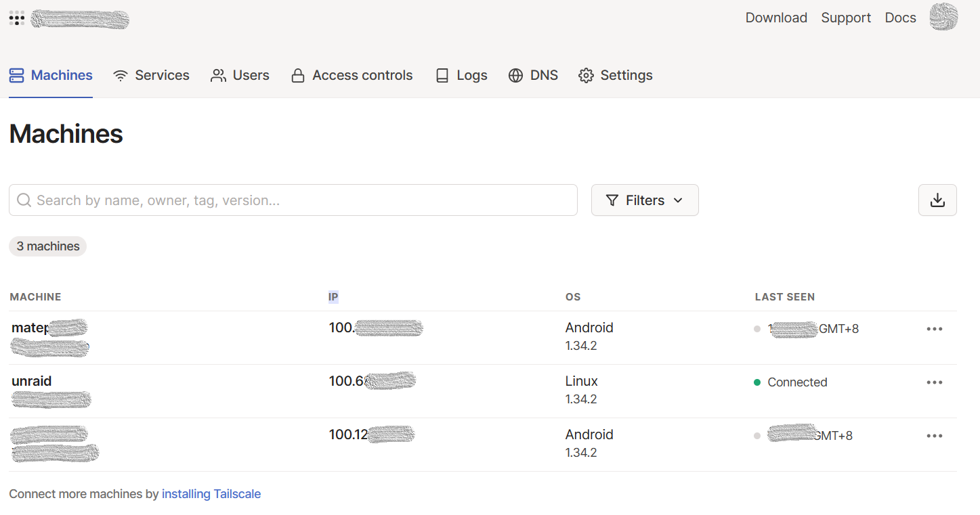Click the Services wifi icon

click(x=121, y=75)
